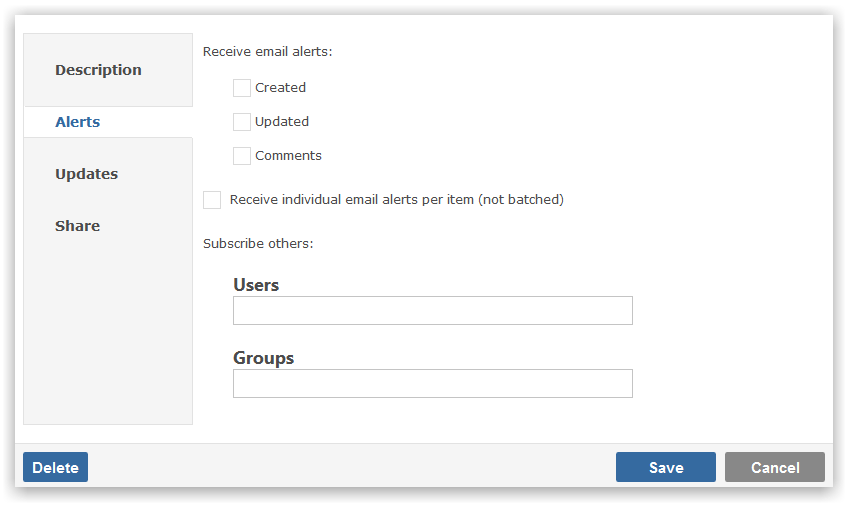The width and height of the screenshot is (848, 507).
Task: Click the Delete button
Action: [x=55, y=467]
